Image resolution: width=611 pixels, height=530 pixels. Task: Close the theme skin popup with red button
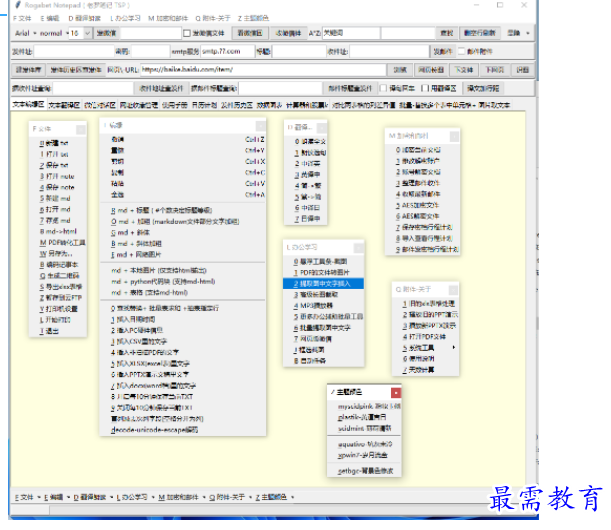395,392
